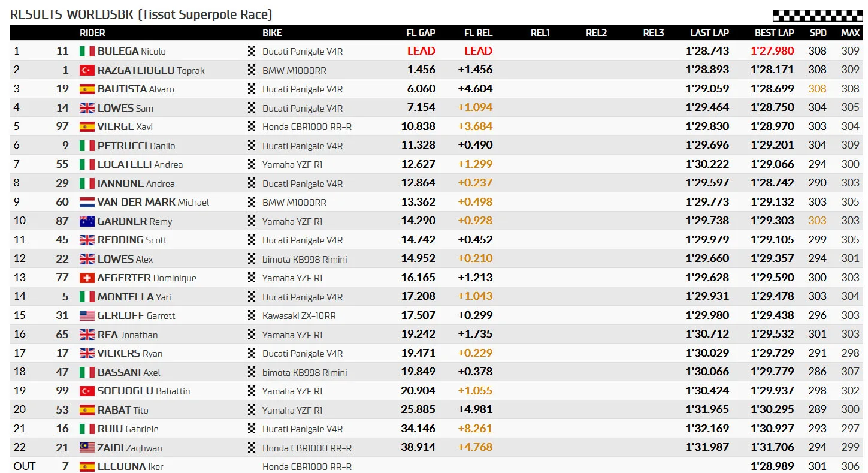Click the chequered flag icon in IANNONE's row

click(x=252, y=183)
